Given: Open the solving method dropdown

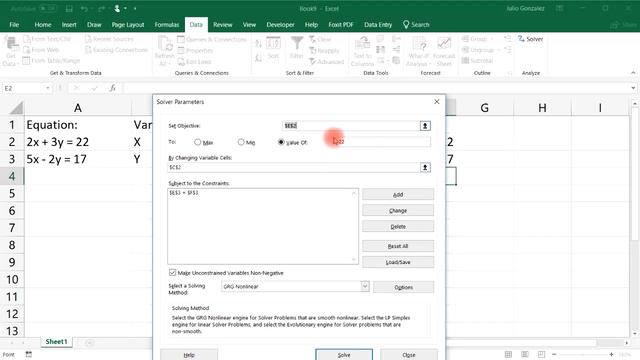Looking at the screenshot, I should pyautogui.click(x=365, y=286).
